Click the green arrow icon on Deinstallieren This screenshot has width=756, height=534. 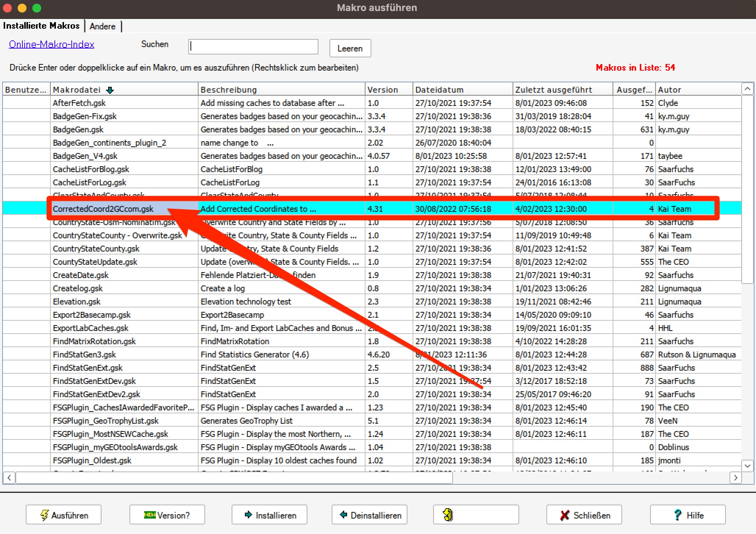343,515
